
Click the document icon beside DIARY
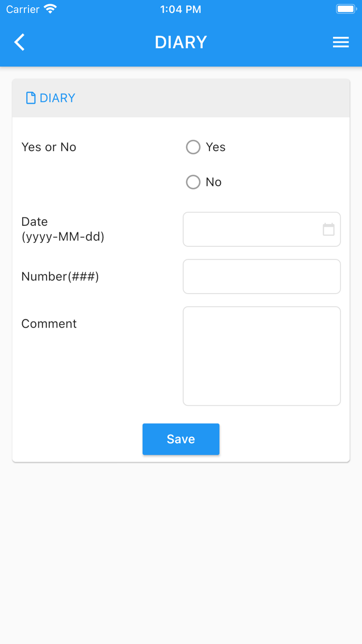tap(31, 98)
